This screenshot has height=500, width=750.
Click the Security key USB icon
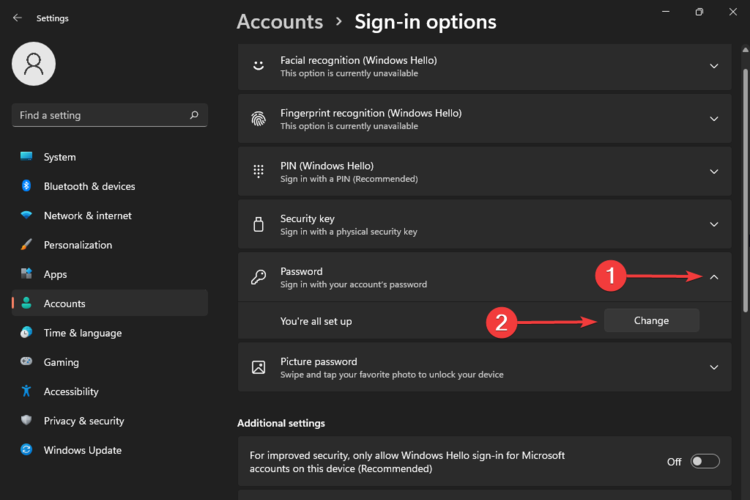pyautogui.click(x=259, y=224)
